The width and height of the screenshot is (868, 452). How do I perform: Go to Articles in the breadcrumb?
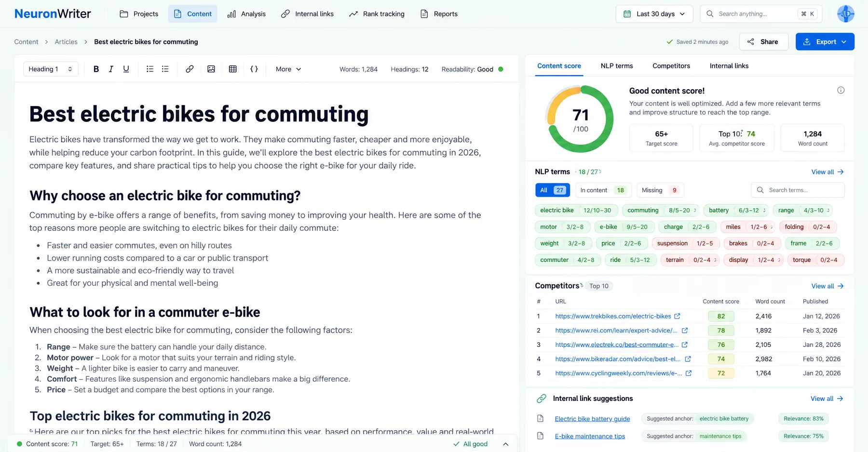click(66, 42)
